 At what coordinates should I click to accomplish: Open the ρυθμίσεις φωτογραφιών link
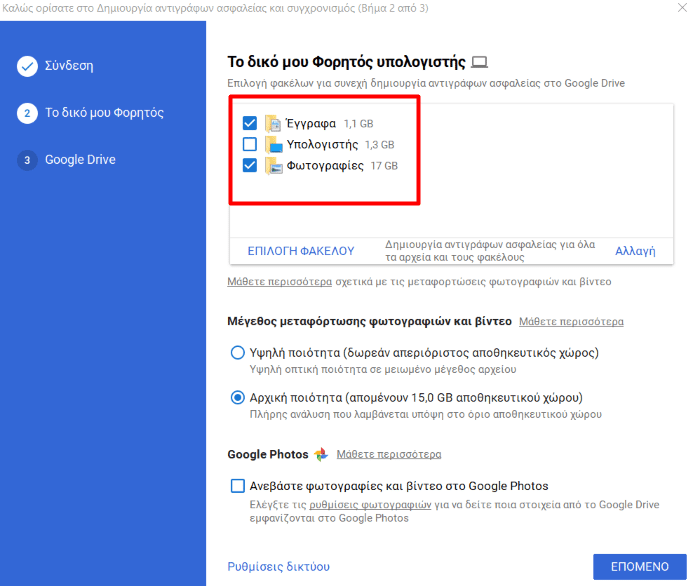pyautogui.click(x=370, y=504)
